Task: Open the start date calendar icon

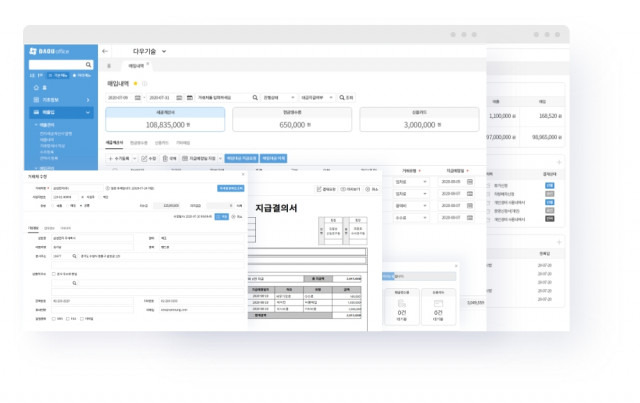Action: click(138, 98)
